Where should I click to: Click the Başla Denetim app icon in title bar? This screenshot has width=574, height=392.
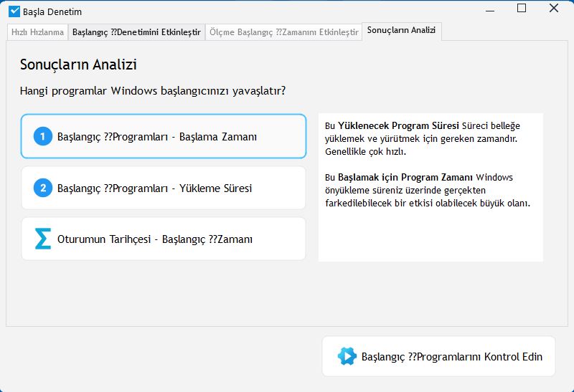pyautogui.click(x=14, y=11)
